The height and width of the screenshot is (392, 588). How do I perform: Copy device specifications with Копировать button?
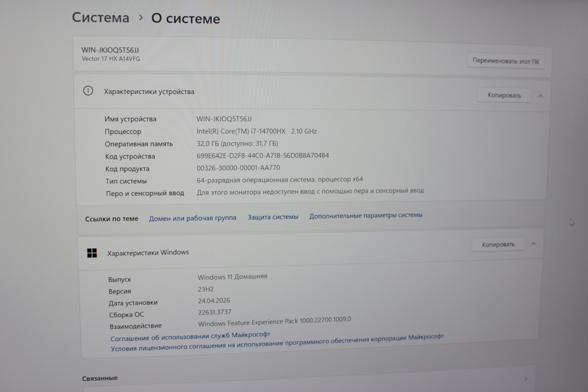point(504,95)
